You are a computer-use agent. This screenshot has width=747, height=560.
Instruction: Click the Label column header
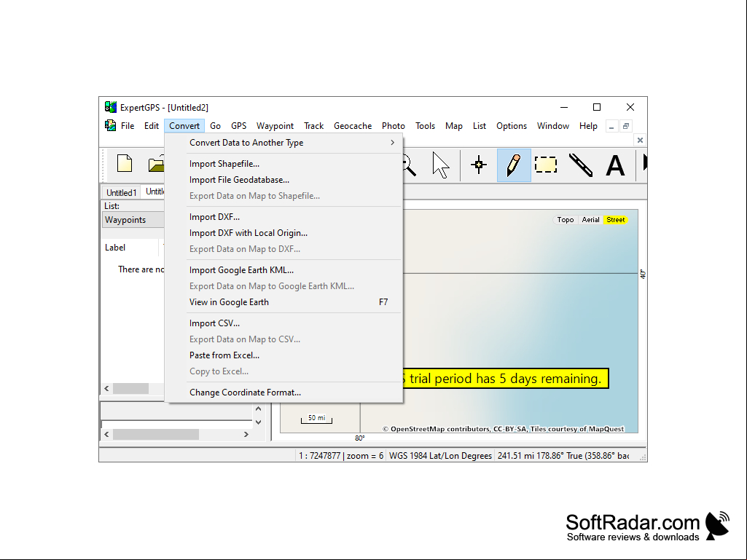[x=130, y=248]
